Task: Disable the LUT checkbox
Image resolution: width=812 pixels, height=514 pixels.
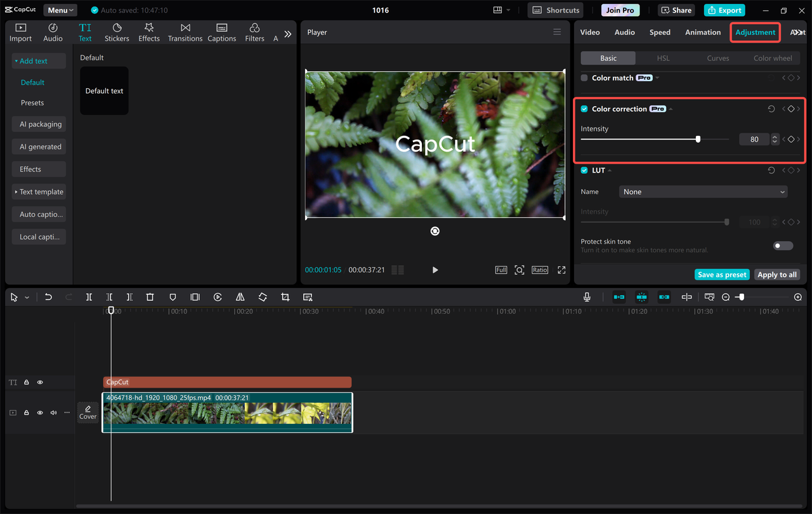Action: pos(584,170)
